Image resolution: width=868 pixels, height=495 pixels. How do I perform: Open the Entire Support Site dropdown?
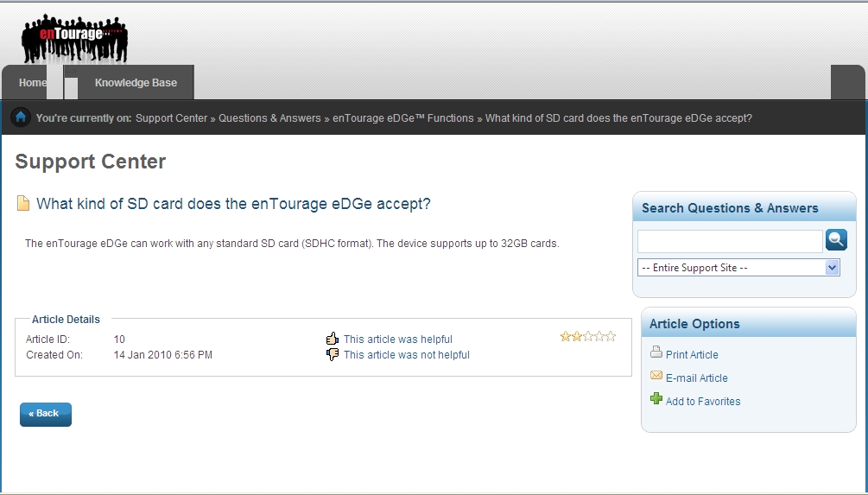point(738,268)
